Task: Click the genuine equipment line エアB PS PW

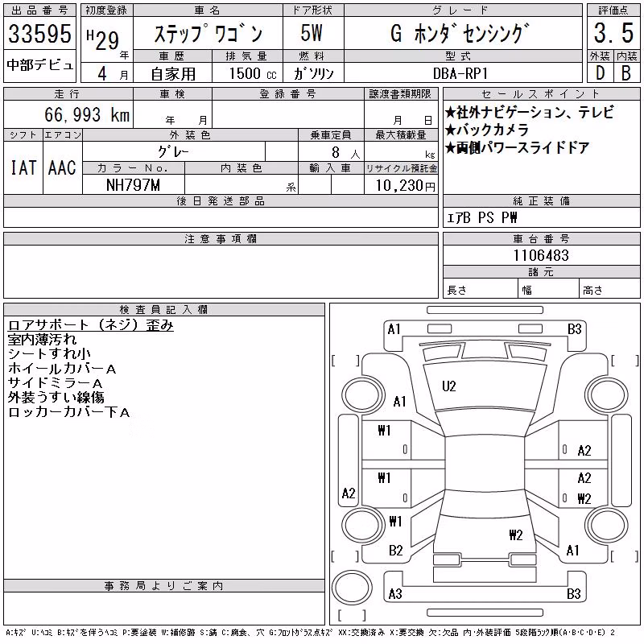Action: 482,217
